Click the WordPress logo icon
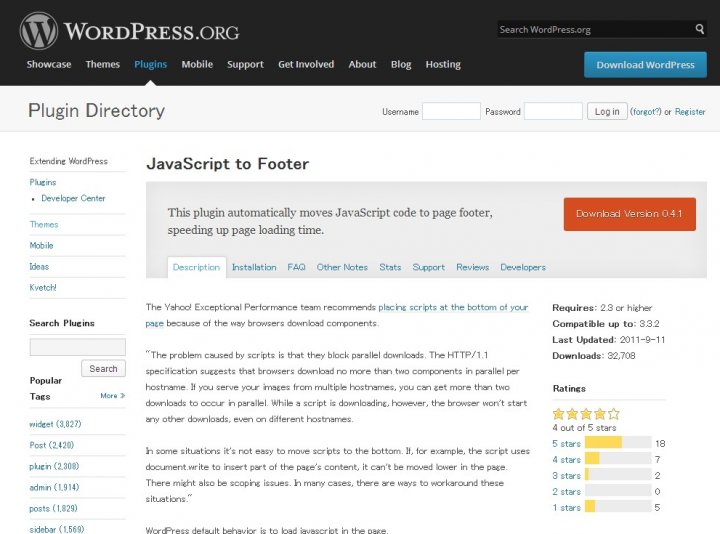 [39, 31]
